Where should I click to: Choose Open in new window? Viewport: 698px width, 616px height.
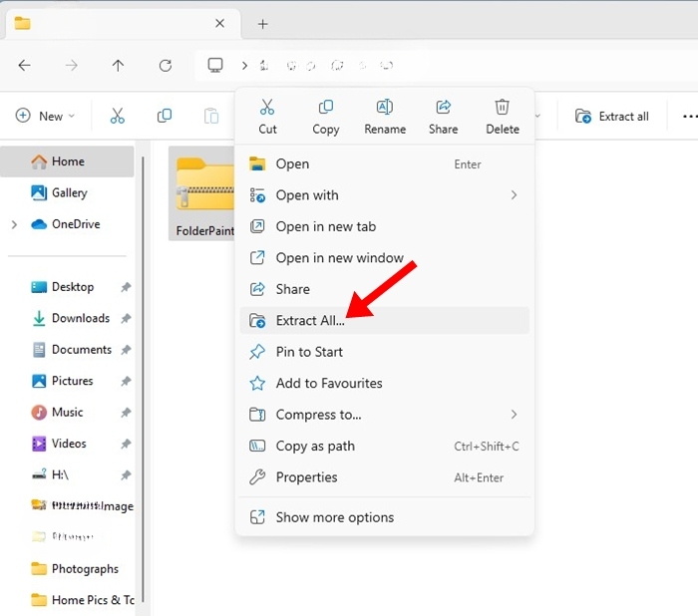tap(385, 258)
